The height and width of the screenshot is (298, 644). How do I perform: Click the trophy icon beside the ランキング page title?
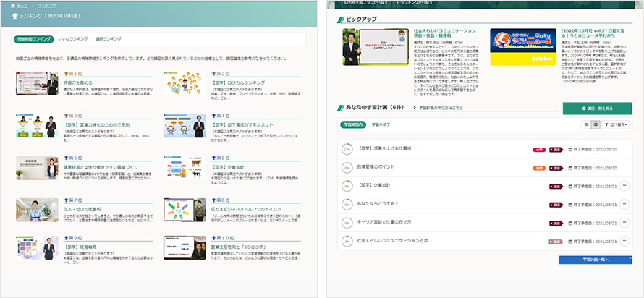pos(14,17)
